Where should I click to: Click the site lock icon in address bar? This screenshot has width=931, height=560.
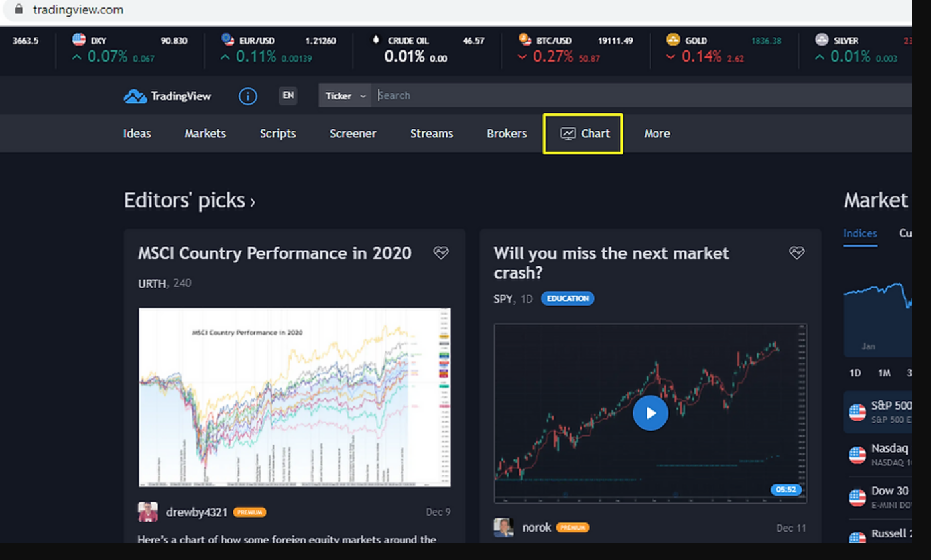19,9
